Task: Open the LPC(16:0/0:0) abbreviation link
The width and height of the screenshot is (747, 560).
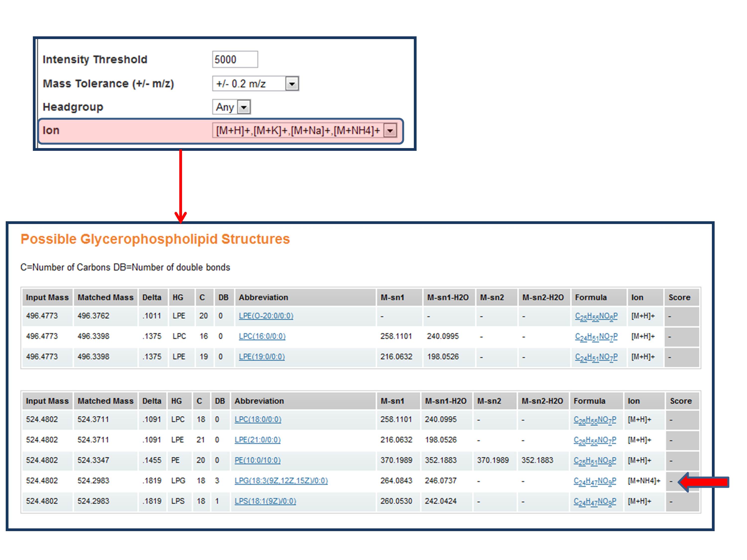Action: (x=262, y=336)
